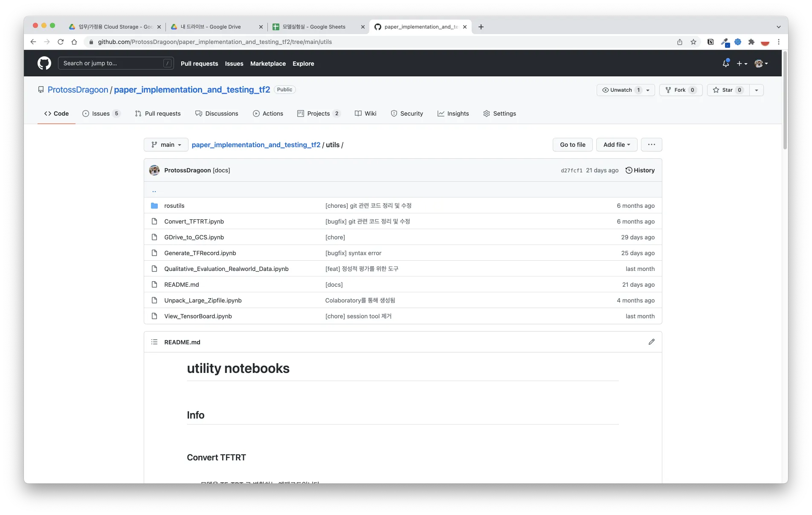
Task: Click the browser address bar URL
Action: click(x=215, y=42)
